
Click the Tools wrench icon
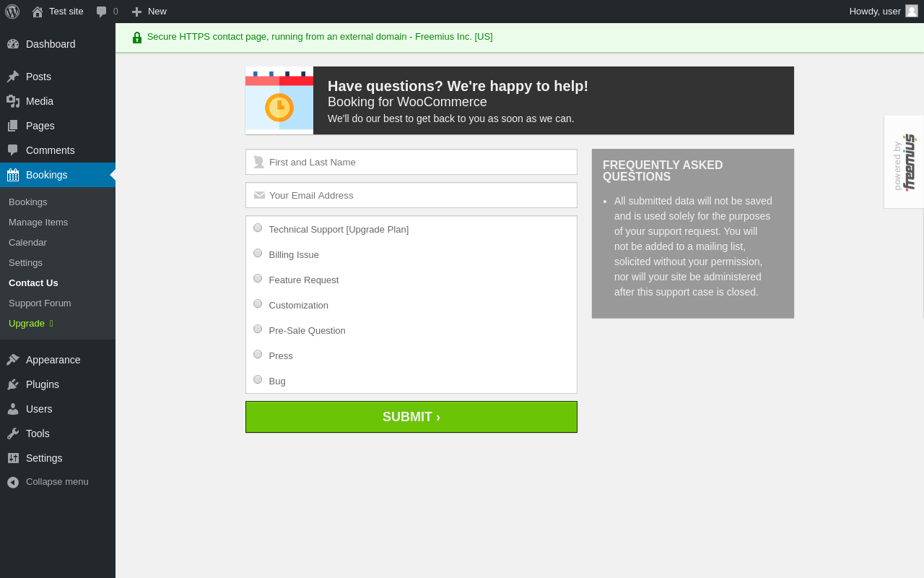[13, 433]
